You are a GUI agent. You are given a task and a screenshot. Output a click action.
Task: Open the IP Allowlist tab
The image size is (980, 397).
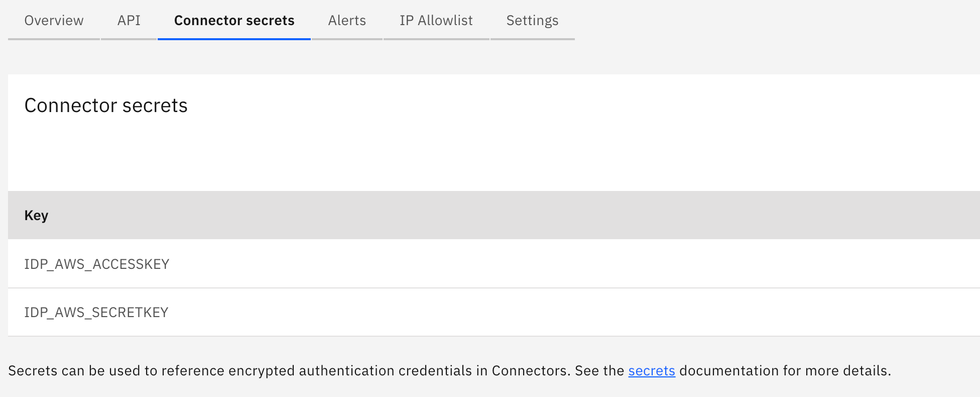pyautogui.click(x=436, y=21)
